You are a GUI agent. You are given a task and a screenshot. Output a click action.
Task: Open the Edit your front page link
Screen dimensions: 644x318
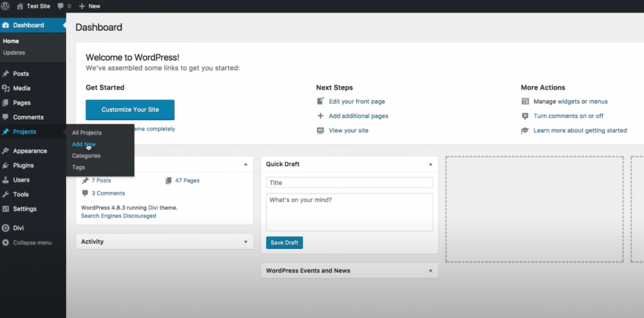coord(357,101)
